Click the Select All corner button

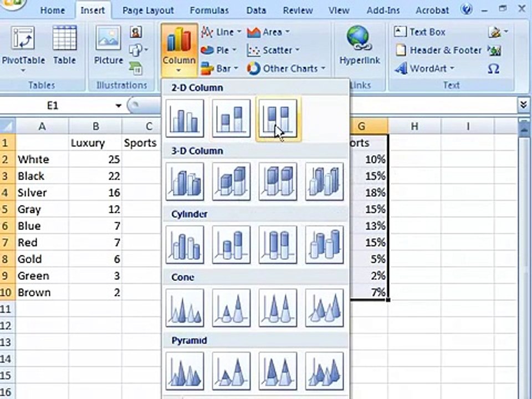pyautogui.click(x=7, y=126)
